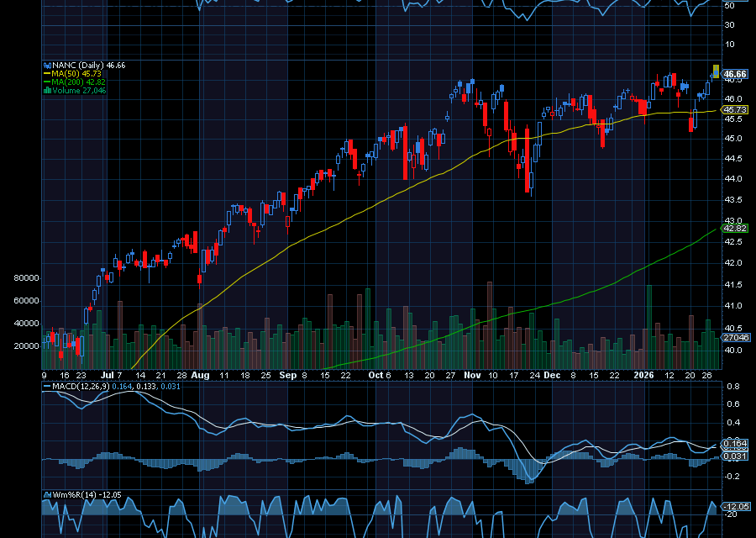Click the bar-chart icon beside Volume legend
The image size is (756, 538).
tap(47, 91)
